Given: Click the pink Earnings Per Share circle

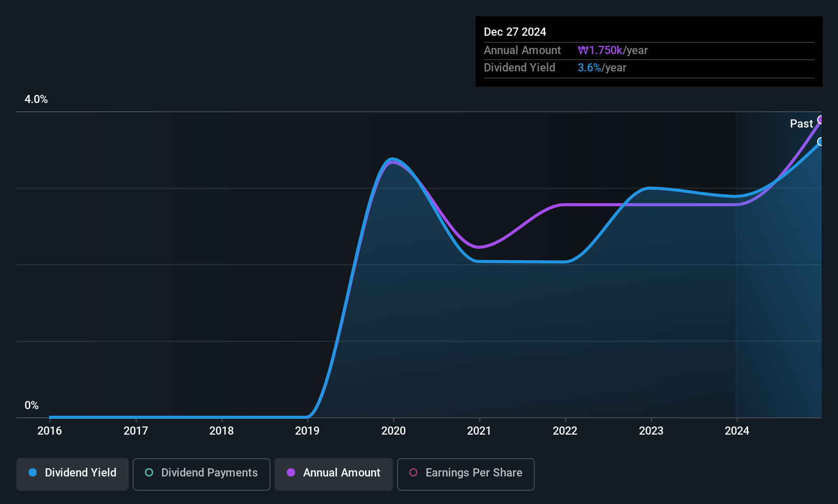Looking at the screenshot, I should pyautogui.click(x=413, y=472).
